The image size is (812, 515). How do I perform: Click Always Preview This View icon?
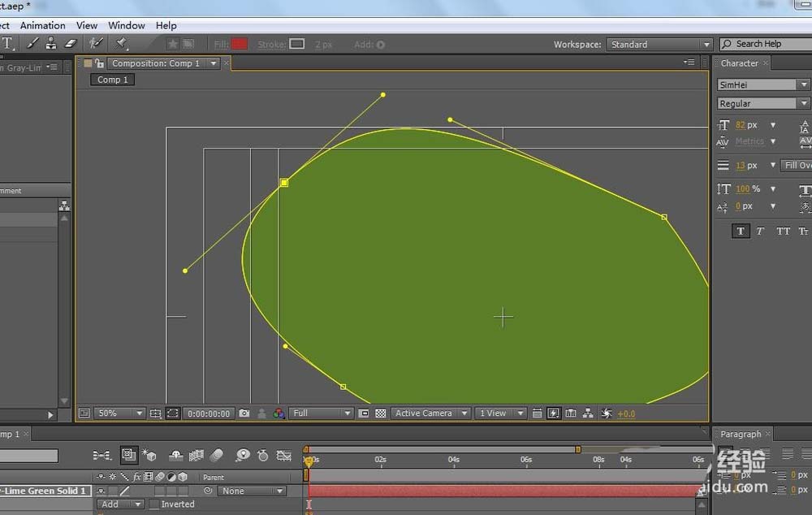pyautogui.click(x=84, y=413)
